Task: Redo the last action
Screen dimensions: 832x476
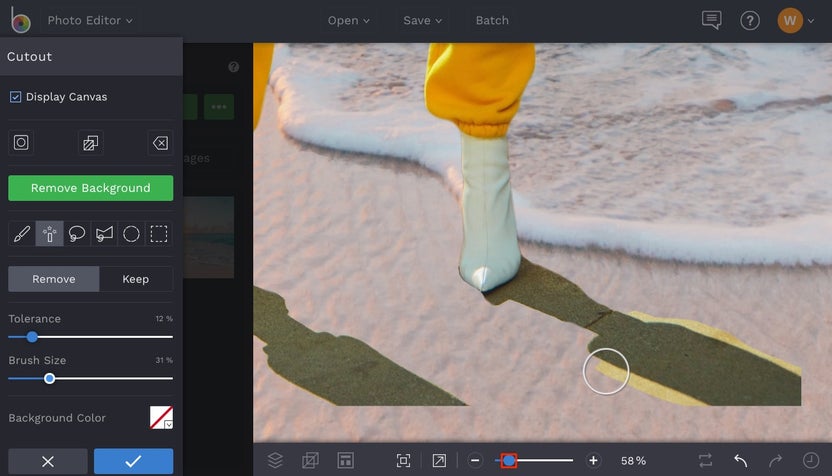Action: 776,460
